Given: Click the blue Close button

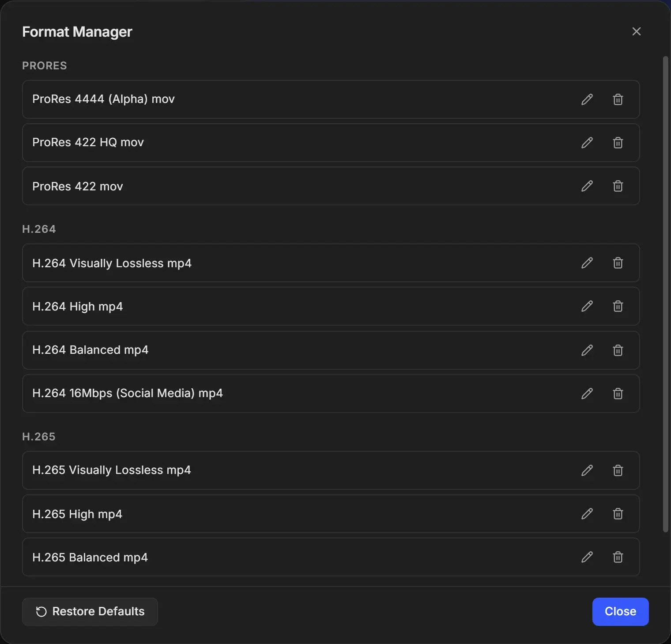Looking at the screenshot, I should [x=620, y=612].
